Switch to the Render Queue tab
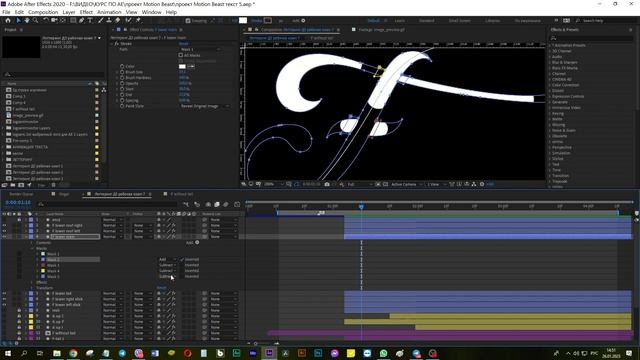The height and width of the screenshot is (360, 640). click(x=21, y=194)
